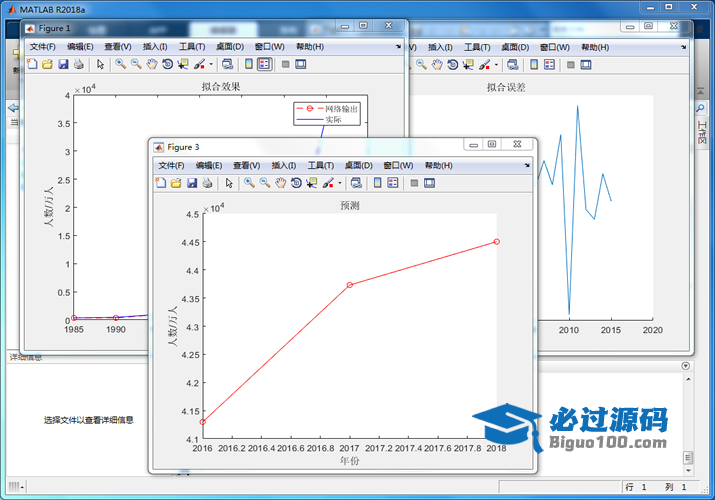715x500 pixels.
Task: Open the brush dropdown arrow in Figure 1 toolbar
Action: click(211, 64)
